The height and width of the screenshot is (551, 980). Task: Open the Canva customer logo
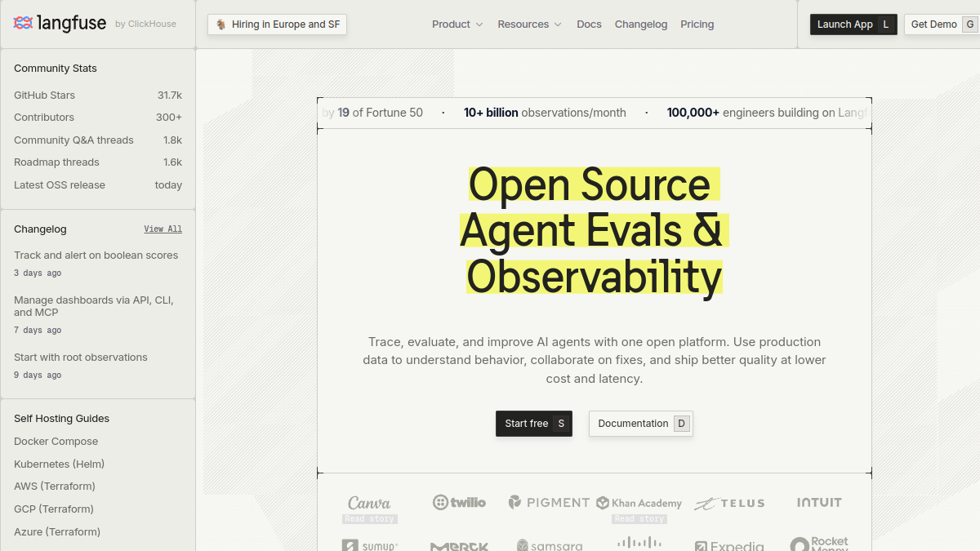369,503
